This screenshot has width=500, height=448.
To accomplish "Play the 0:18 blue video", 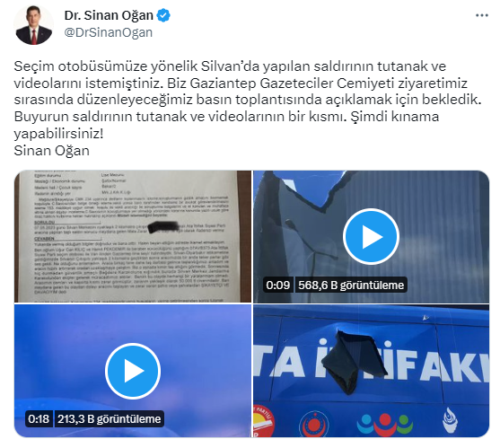I will (x=133, y=371).
